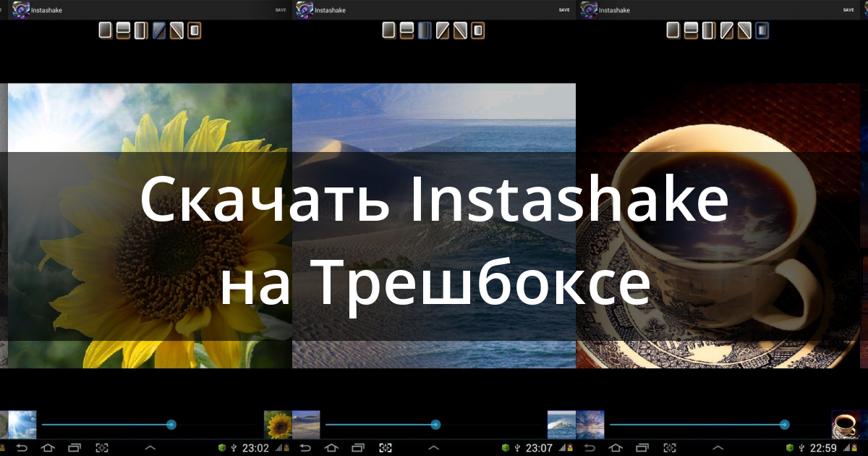Viewport: 868px width, 456px height.
Task: Select center frame blend in sunflower screenshot
Action: [x=194, y=30]
